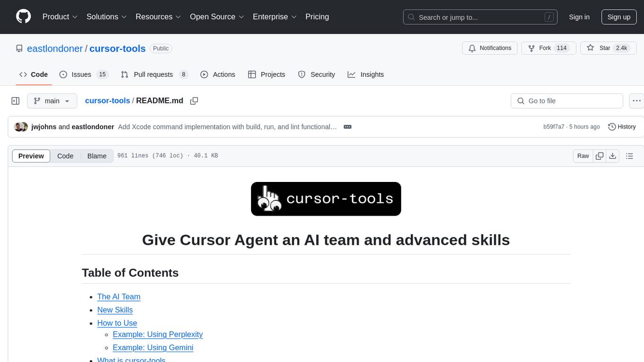Switch to the Issues tab
644x362 pixels.
(x=83, y=74)
